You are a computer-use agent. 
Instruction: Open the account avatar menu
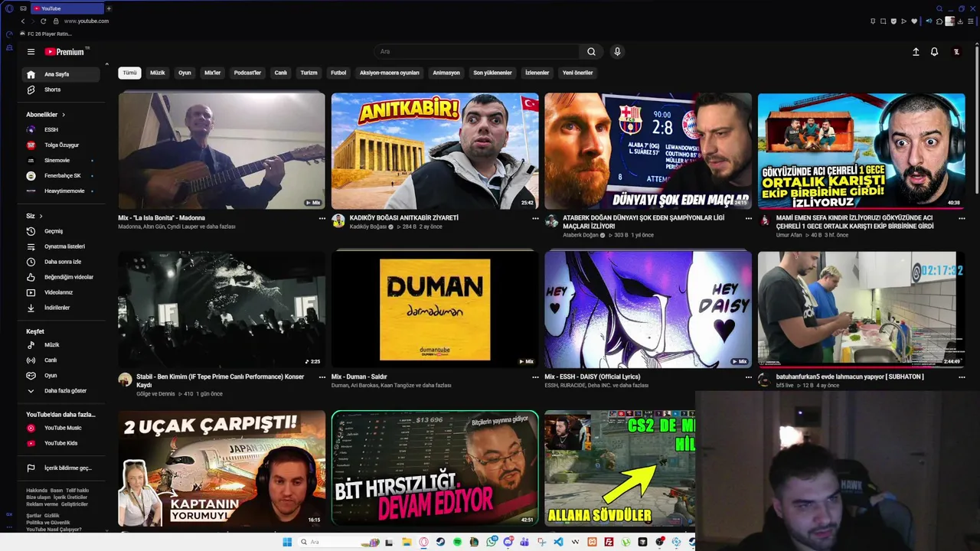coord(956,52)
